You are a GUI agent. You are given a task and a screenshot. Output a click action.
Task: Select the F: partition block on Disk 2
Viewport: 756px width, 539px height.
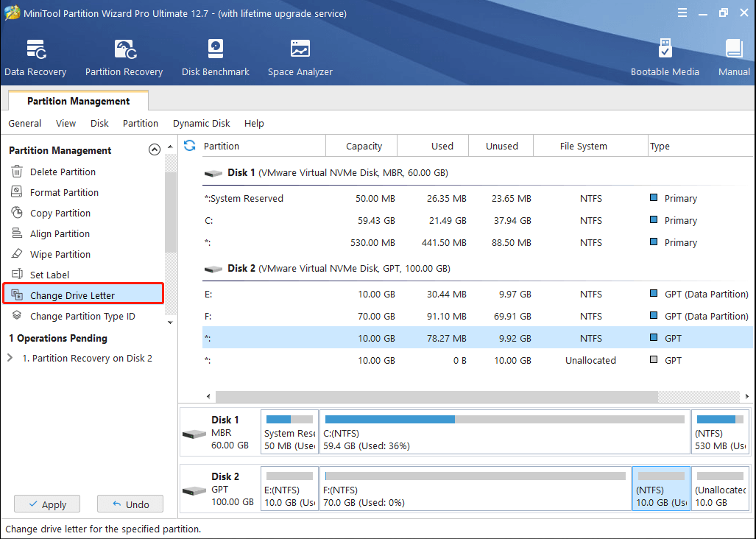pos(475,488)
